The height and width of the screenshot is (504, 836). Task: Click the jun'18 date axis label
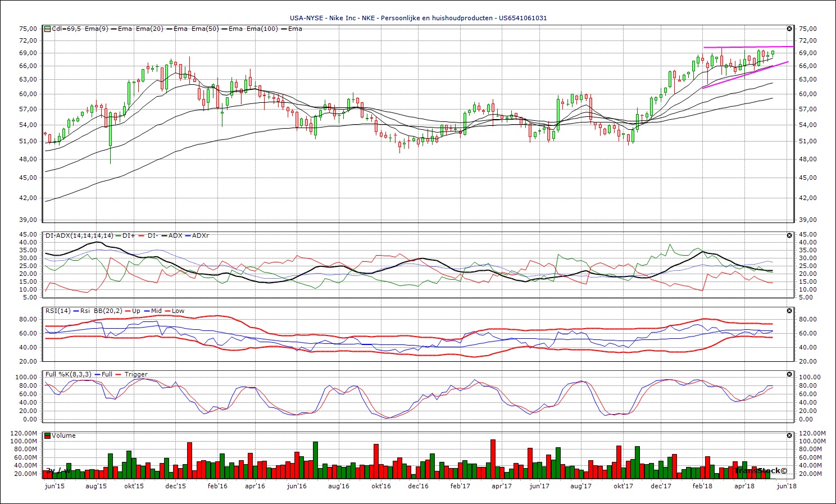(x=786, y=486)
